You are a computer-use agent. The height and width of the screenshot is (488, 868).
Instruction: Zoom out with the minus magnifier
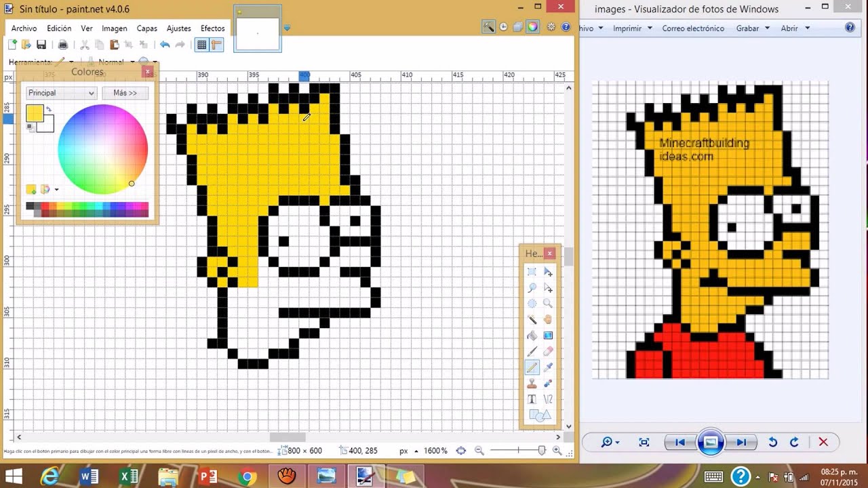pyautogui.click(x=479, y=451)
